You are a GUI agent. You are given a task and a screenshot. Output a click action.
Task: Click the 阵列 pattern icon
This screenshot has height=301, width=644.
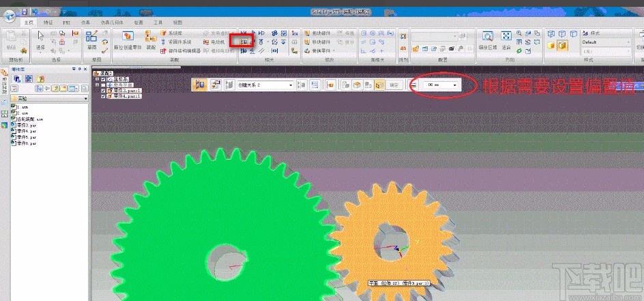pyautogui.click(x=403, y=36)
